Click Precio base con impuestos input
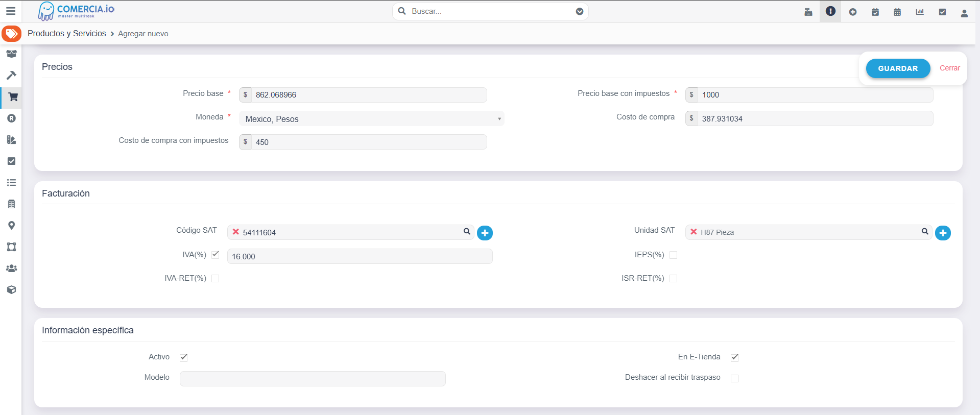The width and height of the screenshot is (980, 415). 815,94
